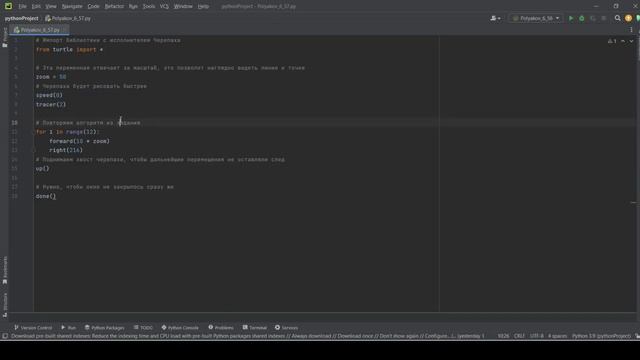Screen dimensions: 640x360
Task: Click the Download pre-built shared indexes notification
Action: 247,336
